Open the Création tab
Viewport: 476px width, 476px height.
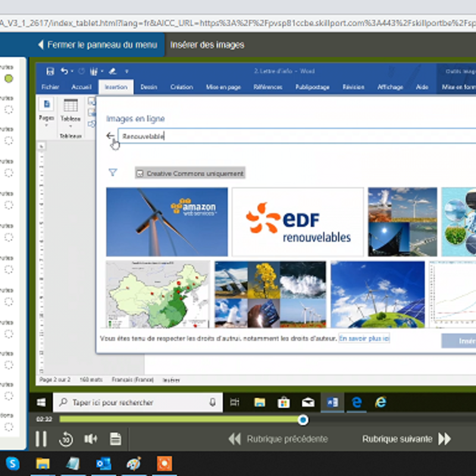[181, 87]
